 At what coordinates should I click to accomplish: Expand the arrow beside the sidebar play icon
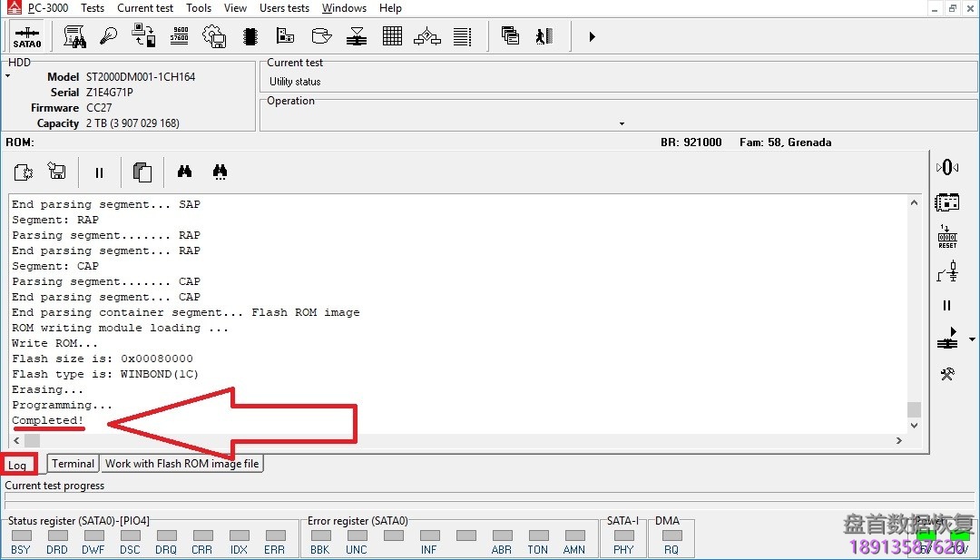[x=972, y=340]
